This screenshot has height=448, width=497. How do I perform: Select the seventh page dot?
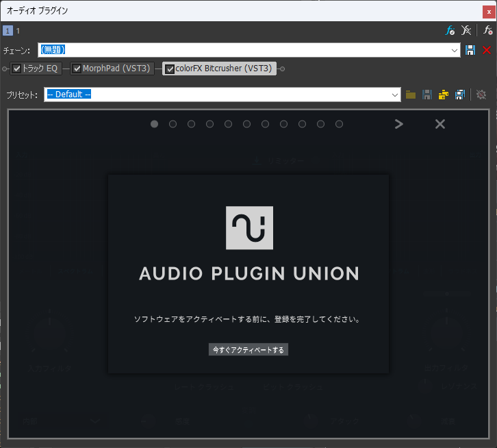point(266,124)
